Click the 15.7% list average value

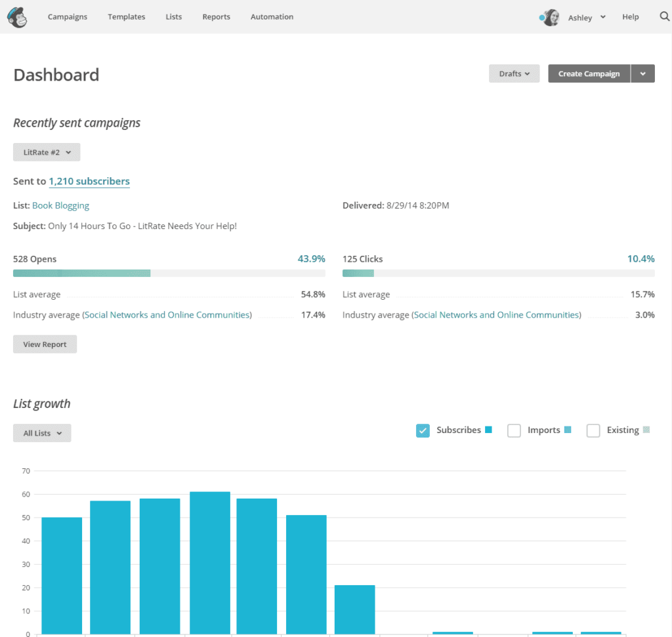pyautogui.click(x=643, y=295)
